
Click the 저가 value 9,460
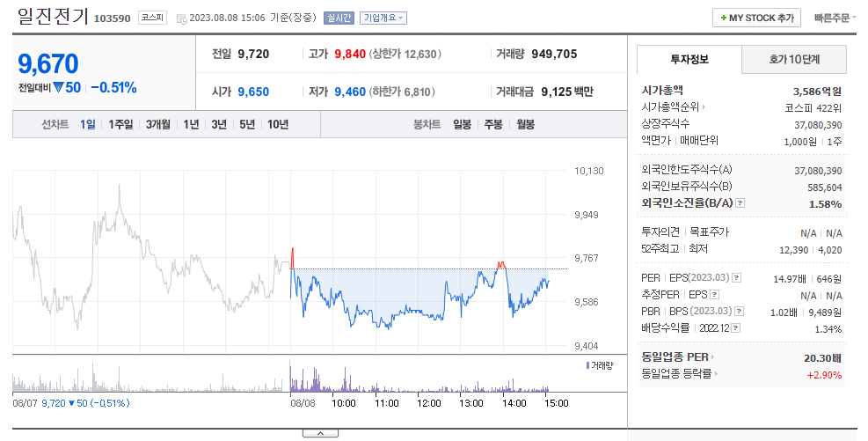coord(350,92)
